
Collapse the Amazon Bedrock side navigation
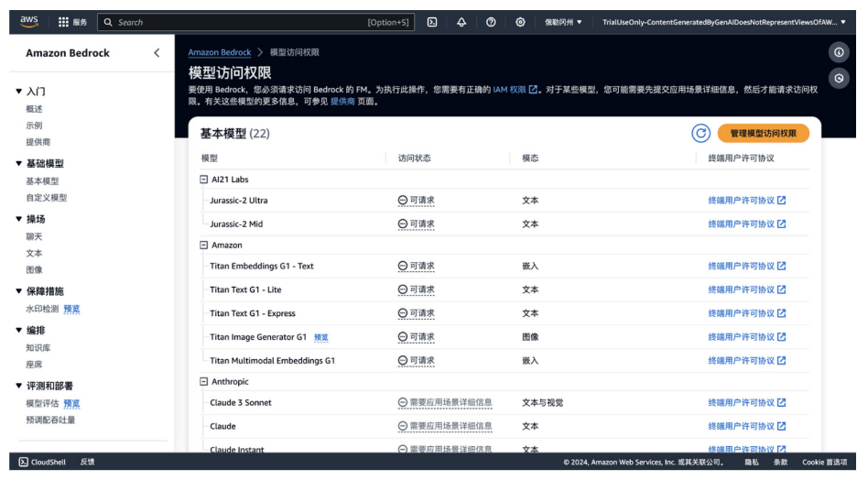(157, 52)
